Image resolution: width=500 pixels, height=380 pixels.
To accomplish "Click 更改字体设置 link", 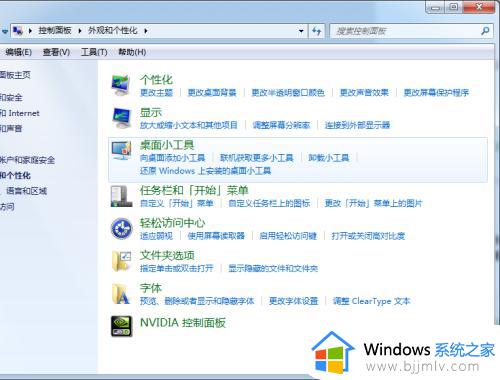I will click(x=294, y=301).
